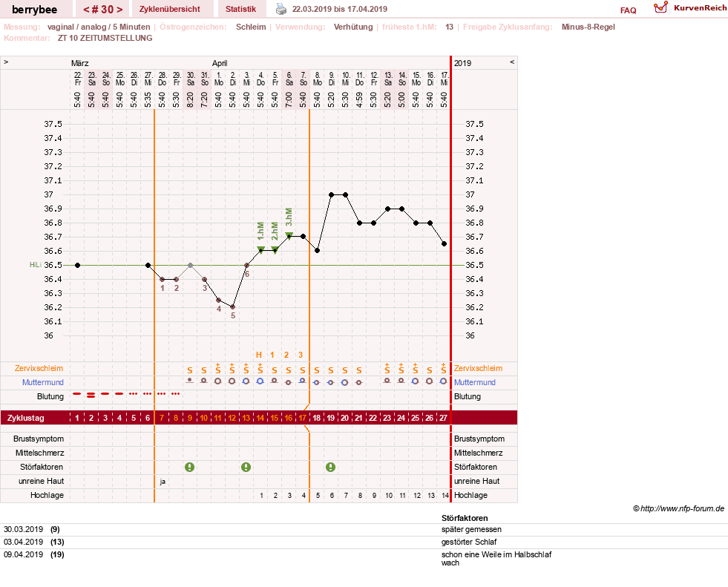Click Störfaktoren warning icon on cycle day 9
The height and width of the screenshot is (587, 728).
coord(189,468)
